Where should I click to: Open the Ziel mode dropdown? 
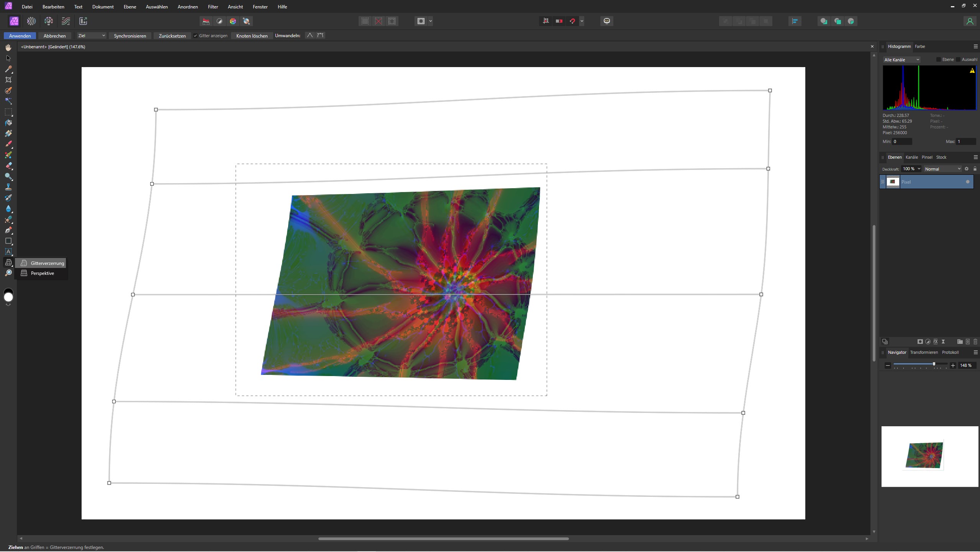click(91, 36)
